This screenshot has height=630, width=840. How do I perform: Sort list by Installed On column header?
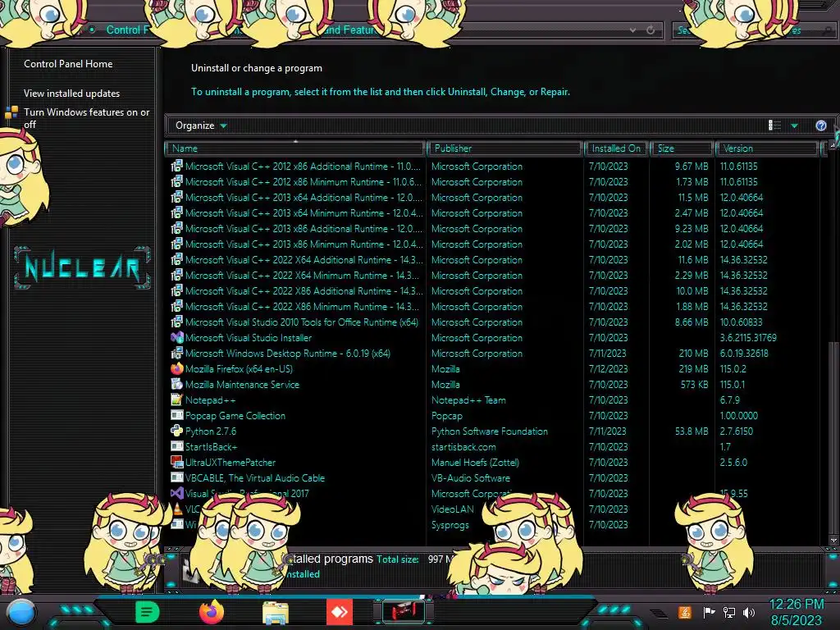tap(616, 148)
